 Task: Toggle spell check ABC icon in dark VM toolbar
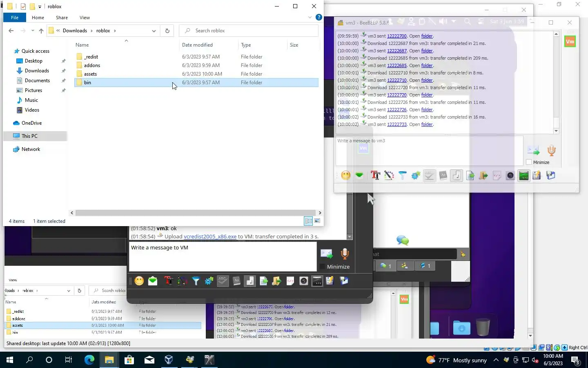[223, 281]
